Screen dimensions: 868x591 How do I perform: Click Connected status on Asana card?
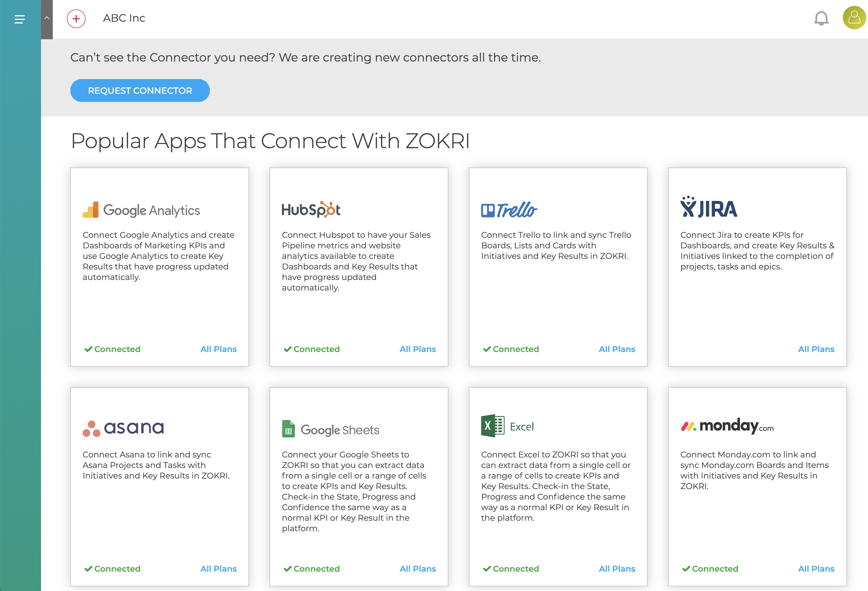point(113,569)
